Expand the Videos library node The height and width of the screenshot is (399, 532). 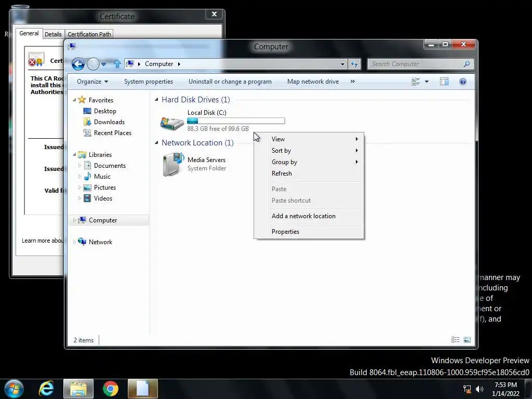(79, 198)
